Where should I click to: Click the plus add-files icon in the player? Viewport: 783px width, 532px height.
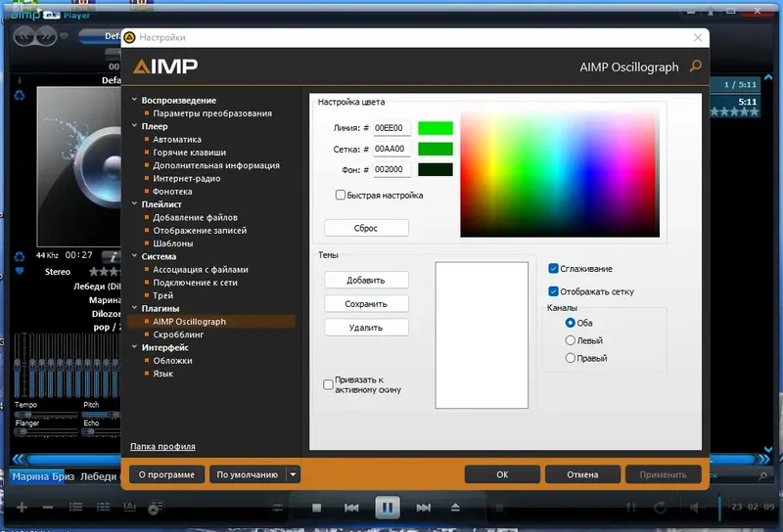[x=22, y=508]
